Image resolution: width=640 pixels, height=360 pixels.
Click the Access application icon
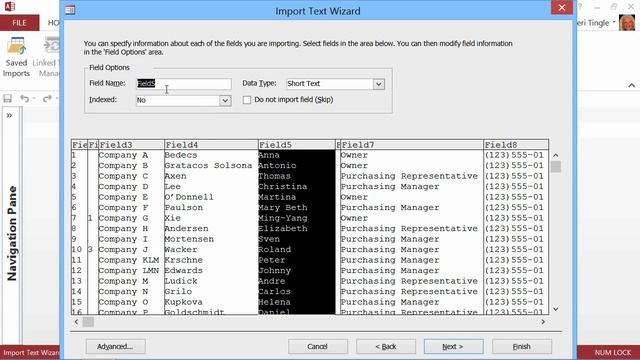click(9, 6)
